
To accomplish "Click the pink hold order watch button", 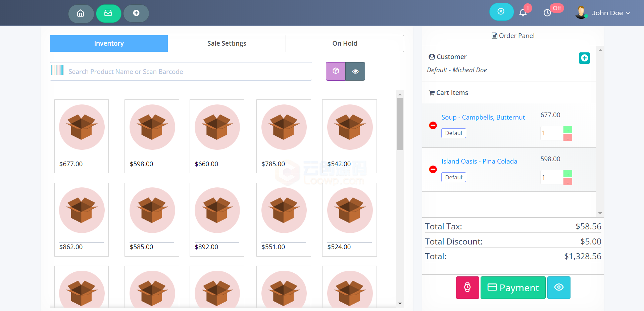I will [467, 287].
